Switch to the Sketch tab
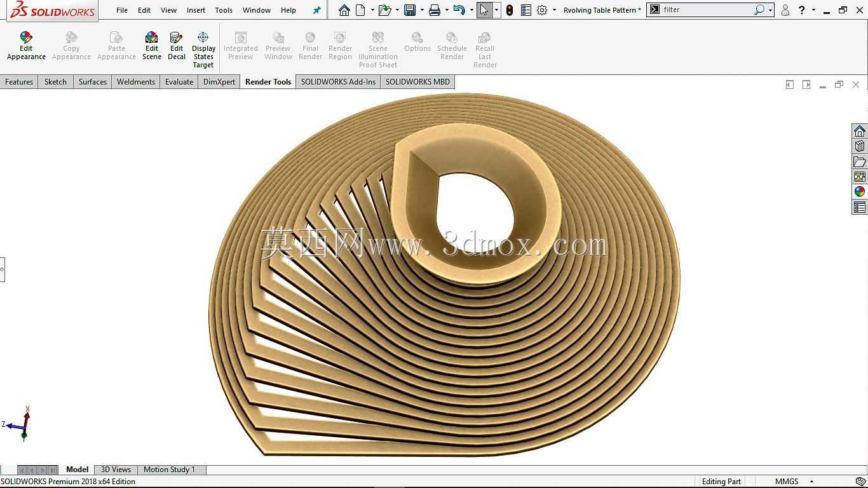 (55, 82)
